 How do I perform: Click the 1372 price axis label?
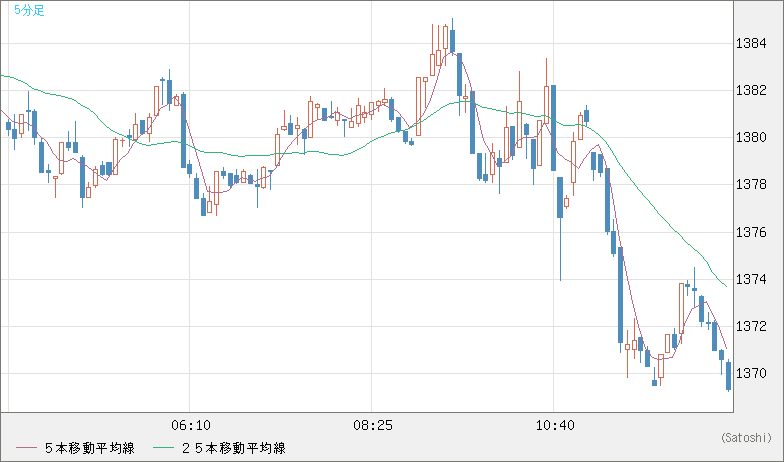(x=751, y=326)
